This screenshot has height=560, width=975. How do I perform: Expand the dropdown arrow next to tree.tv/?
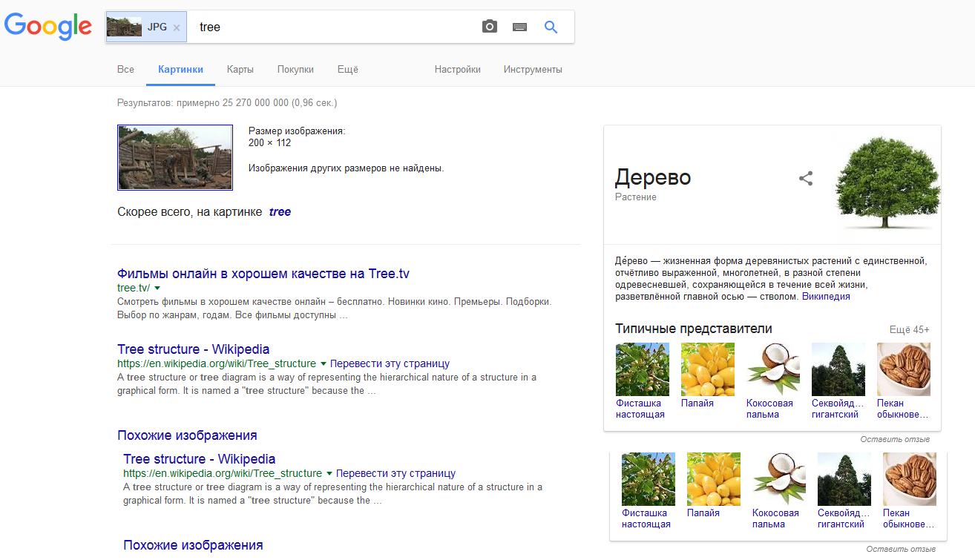pyautogui.click(x=157, y=288)
